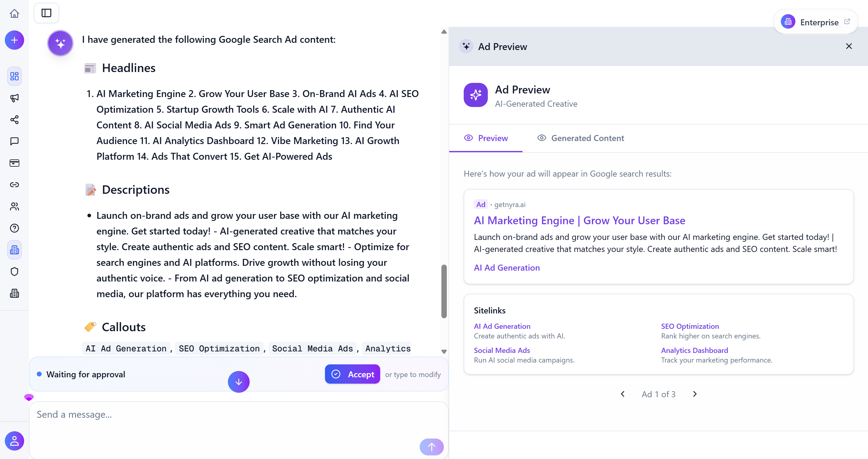Open the user profile avatar icon

[x=14, y=441]
